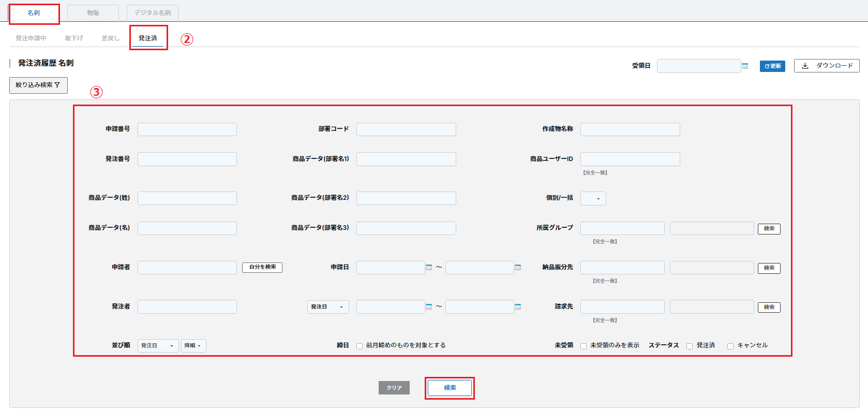The image size is (868, 410).
Task: Focus the 申請番号 input field
Action: (x=187, y=129)
